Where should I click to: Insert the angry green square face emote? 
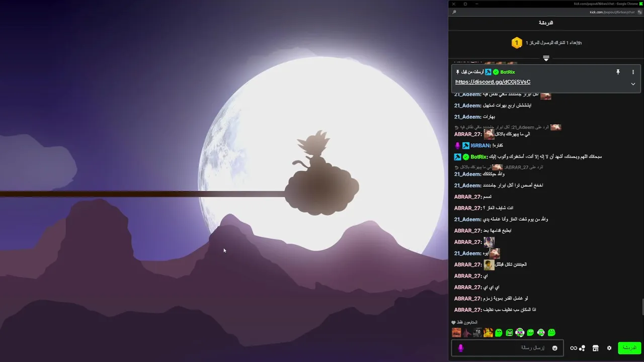click(x=509, y=332)
